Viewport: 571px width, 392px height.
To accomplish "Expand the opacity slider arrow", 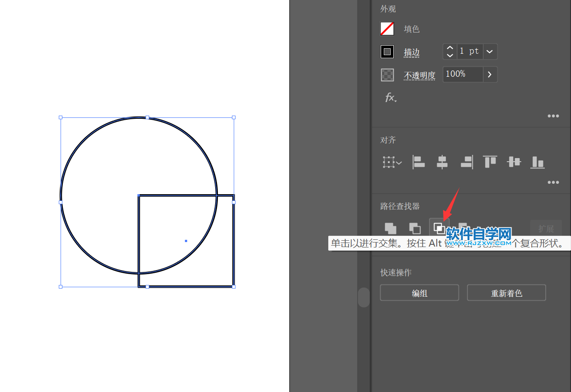I will tap(490, 75).
